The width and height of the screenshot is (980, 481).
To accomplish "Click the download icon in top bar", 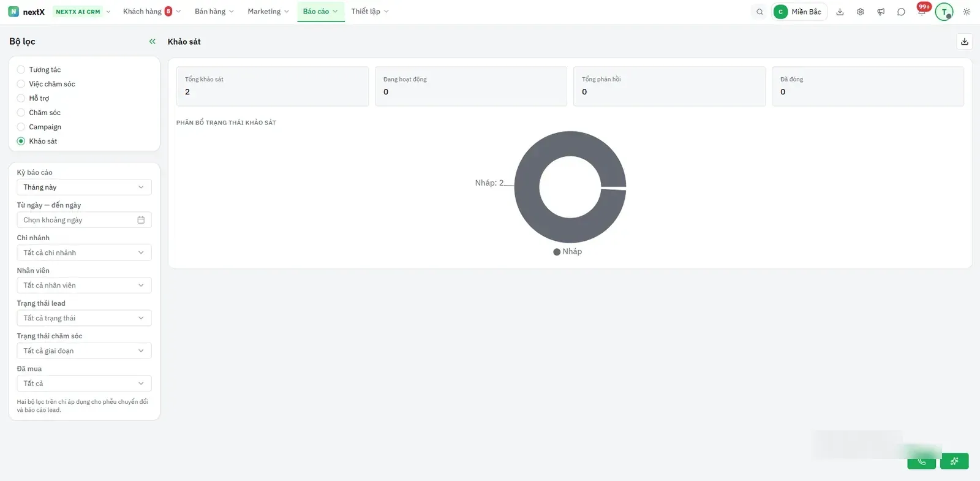I will point(840,12).
